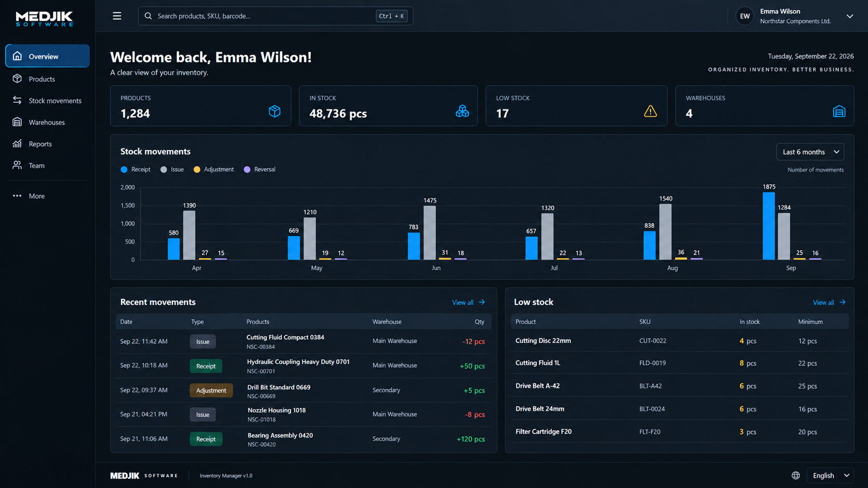The width and height of the screenshot is (868, 488).
Task: Click the More ellipsis icon
Action: [17, 196]
